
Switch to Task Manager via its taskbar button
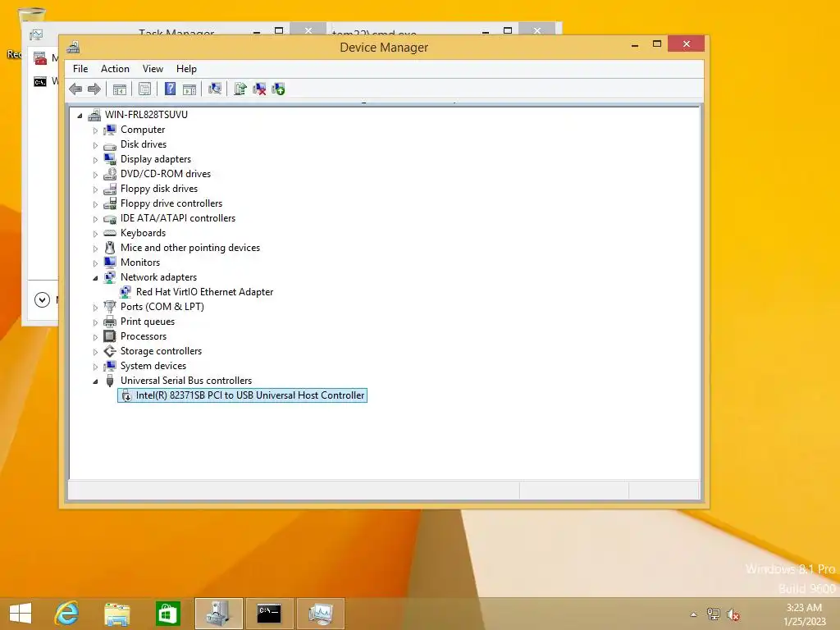point(321,614)
